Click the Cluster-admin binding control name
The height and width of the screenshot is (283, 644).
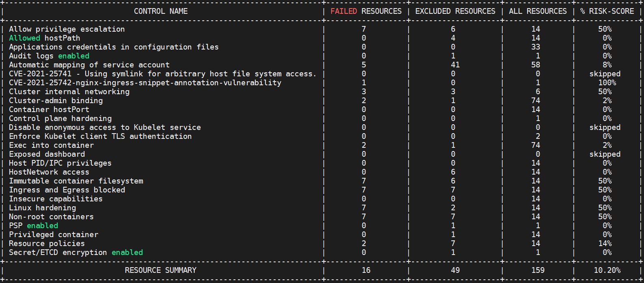coord(56,101)
